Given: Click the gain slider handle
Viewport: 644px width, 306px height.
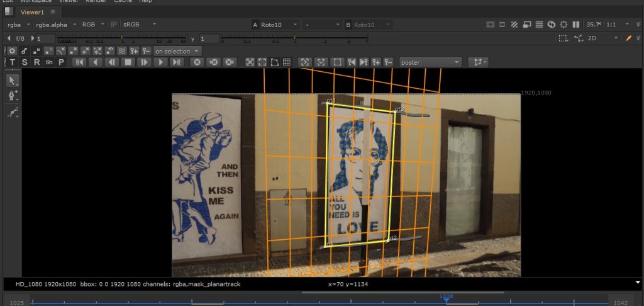Looking at the screenshot, I should pyautogui.click(x=122, y=37).
